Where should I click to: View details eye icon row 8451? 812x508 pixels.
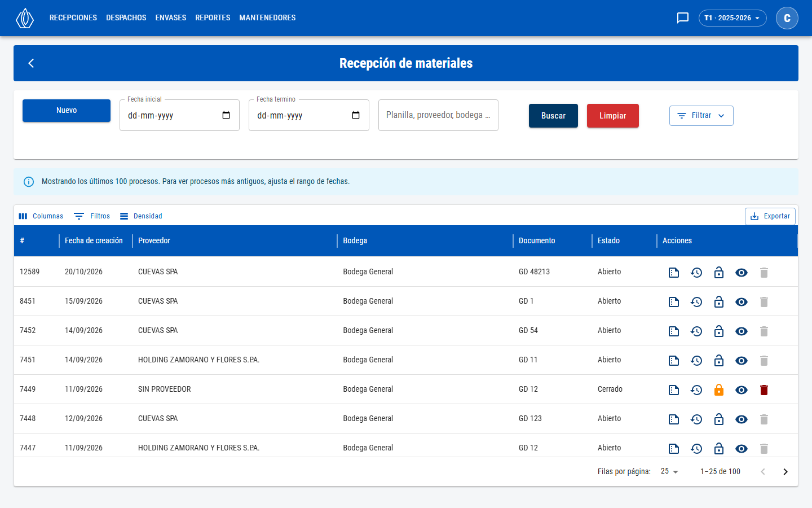coord(742,302)
